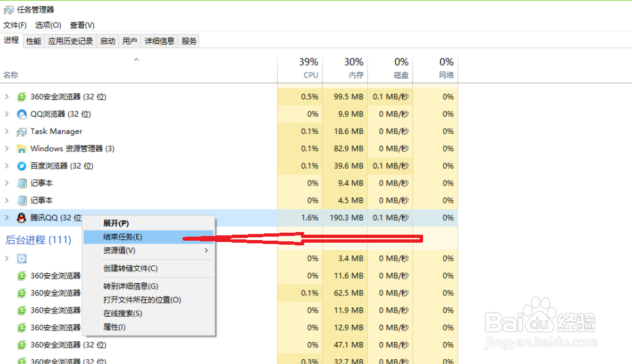Image resolution: width=632 pixels, height=364 pixels.
Task: Switch to the 用户 tab
Action: click(129, 41)
